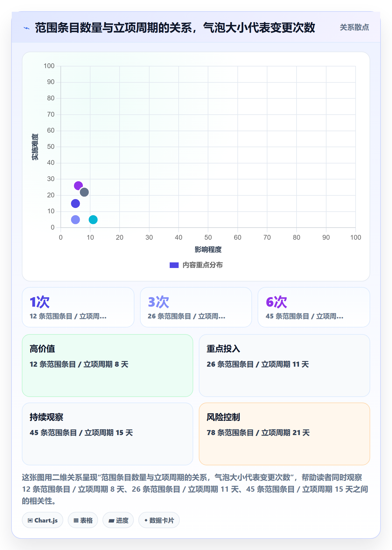Click the 表格 tag pill
Image resolution: width=392 pixels, height=550 pixels.
(x=83, y=520)
